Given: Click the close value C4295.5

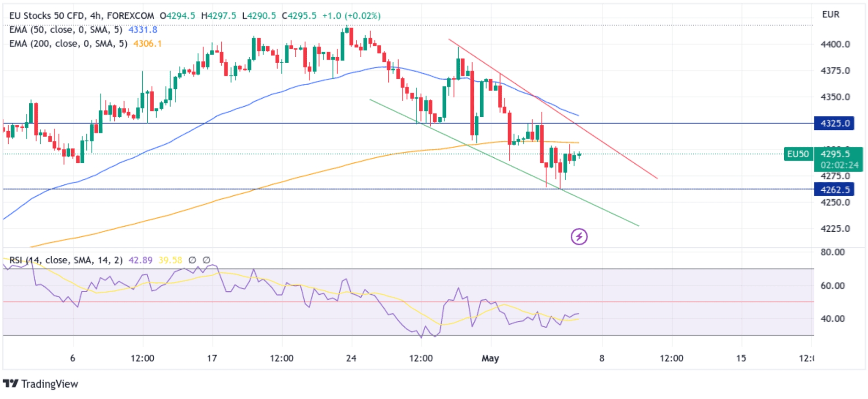Looking at the screenshot, I should tap(299, 16).
